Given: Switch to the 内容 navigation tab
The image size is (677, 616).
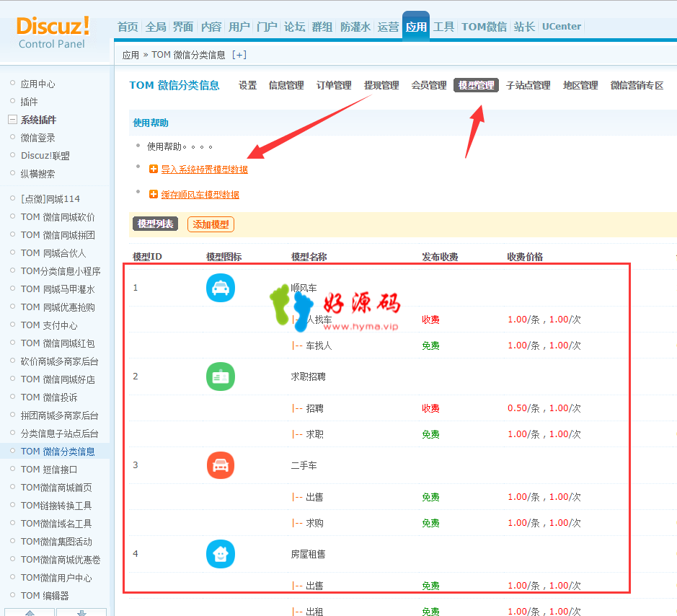Looking at the screenshot, I should point(211,27).
